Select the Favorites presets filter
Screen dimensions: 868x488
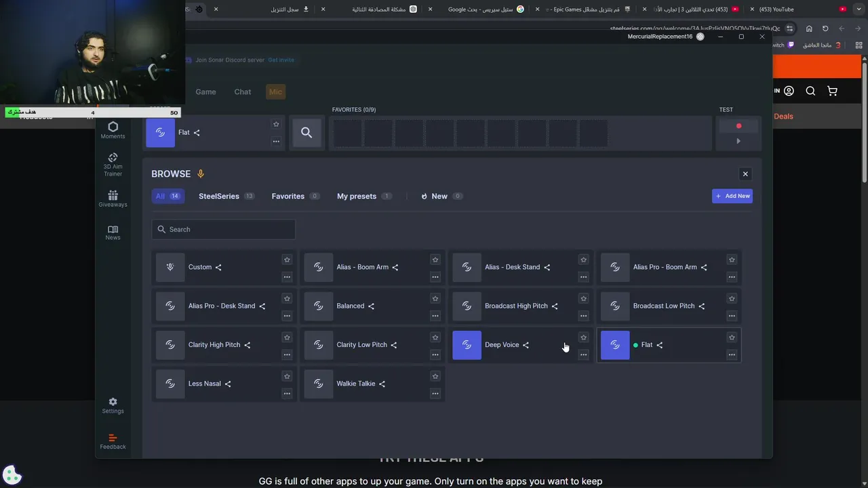[296, 196]
